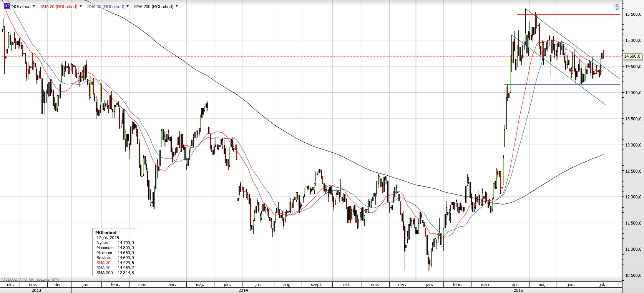Viewport: 644px width, 293px height.
Task: Click the 15 500,0 price axis label
Action: point(633,14)
